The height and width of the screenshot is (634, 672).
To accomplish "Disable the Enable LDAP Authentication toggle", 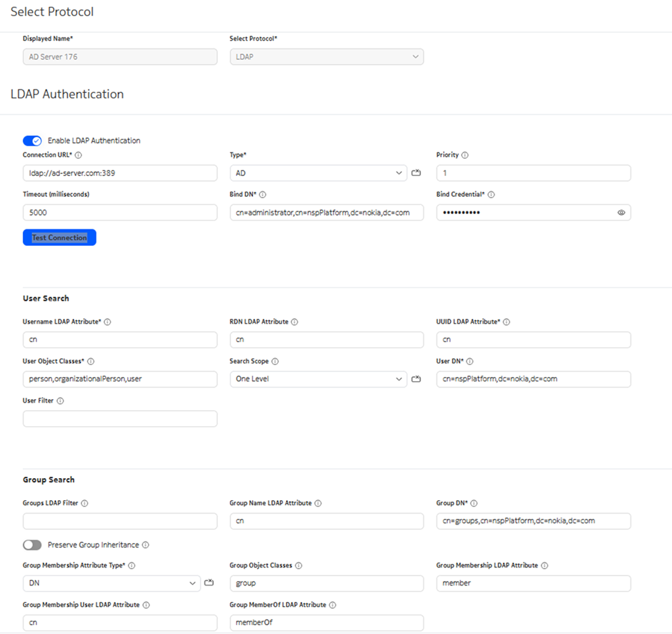I will (x=33, y=141).
